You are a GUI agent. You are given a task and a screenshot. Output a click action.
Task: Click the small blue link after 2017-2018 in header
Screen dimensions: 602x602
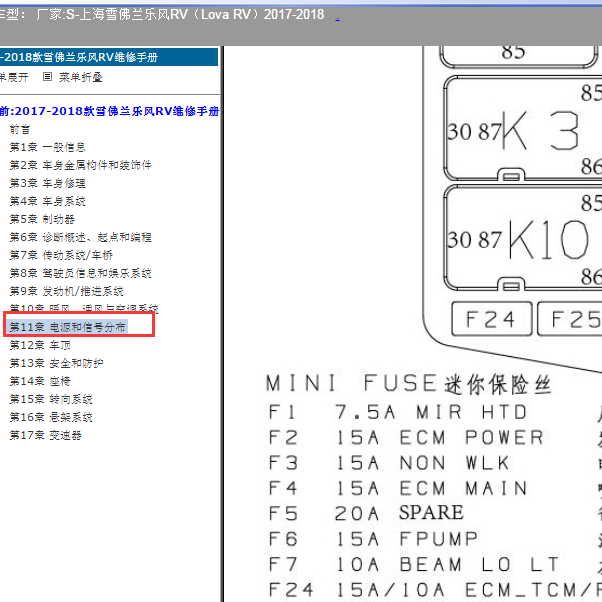coord(337,18)
